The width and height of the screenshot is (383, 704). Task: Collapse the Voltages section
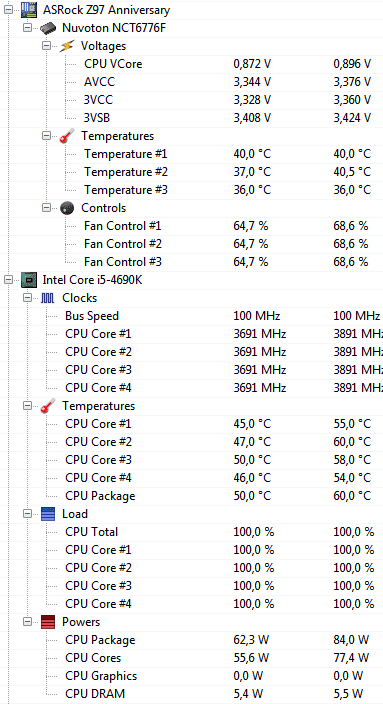(46, 46)
